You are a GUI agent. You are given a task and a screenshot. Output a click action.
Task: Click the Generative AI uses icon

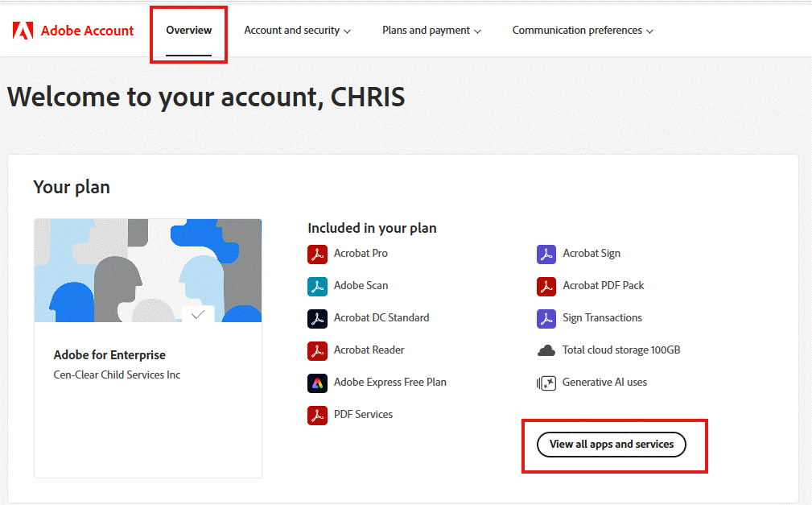(546, 383)
